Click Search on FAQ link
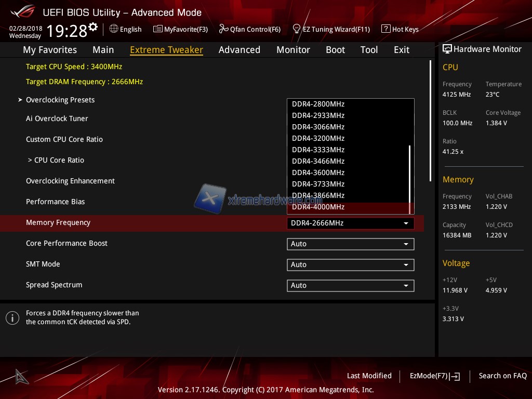The height and width of the screenshot is (399, 532). [x=502, y=376]
